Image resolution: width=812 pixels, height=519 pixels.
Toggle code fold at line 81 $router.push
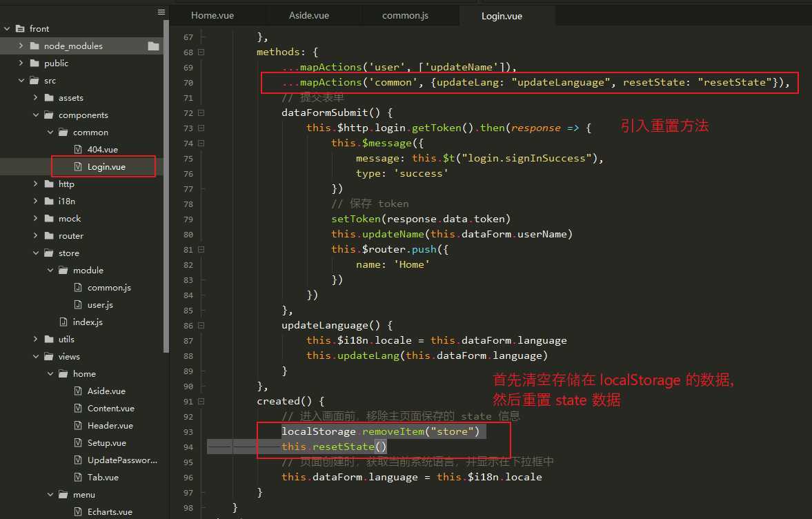[201, 250]
